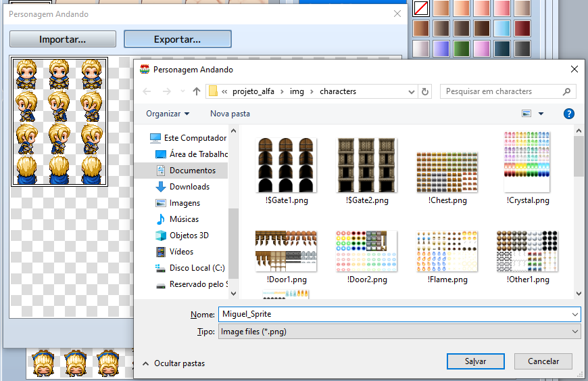
Task: Pick the dark red color swatch
Action: 522,28
